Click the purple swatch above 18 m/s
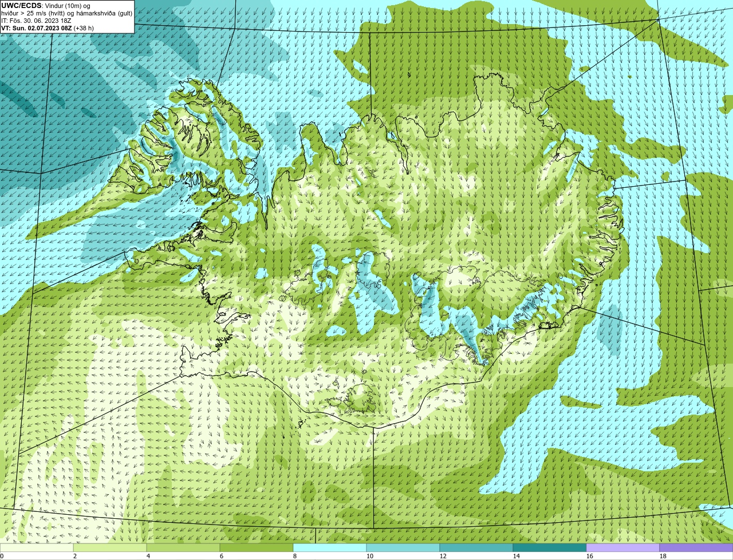733x560 pixels. pyautogui.click(x=696, y=547)
